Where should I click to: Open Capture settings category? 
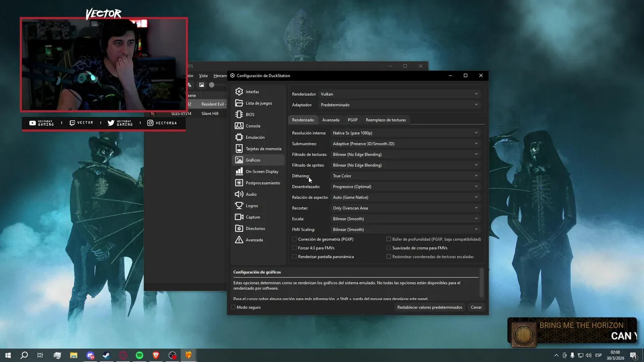pos(259,217)
